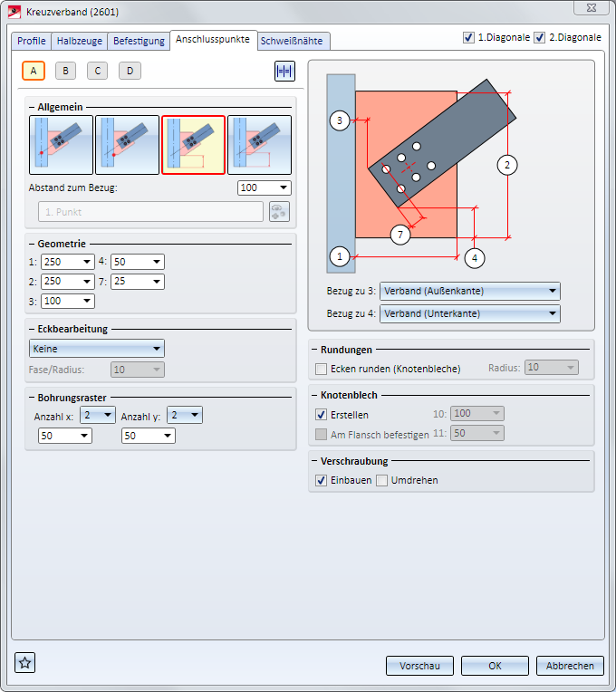Click the Vorschau button
The width and height of the screenshot is (616, 692).
coord(419,666)
